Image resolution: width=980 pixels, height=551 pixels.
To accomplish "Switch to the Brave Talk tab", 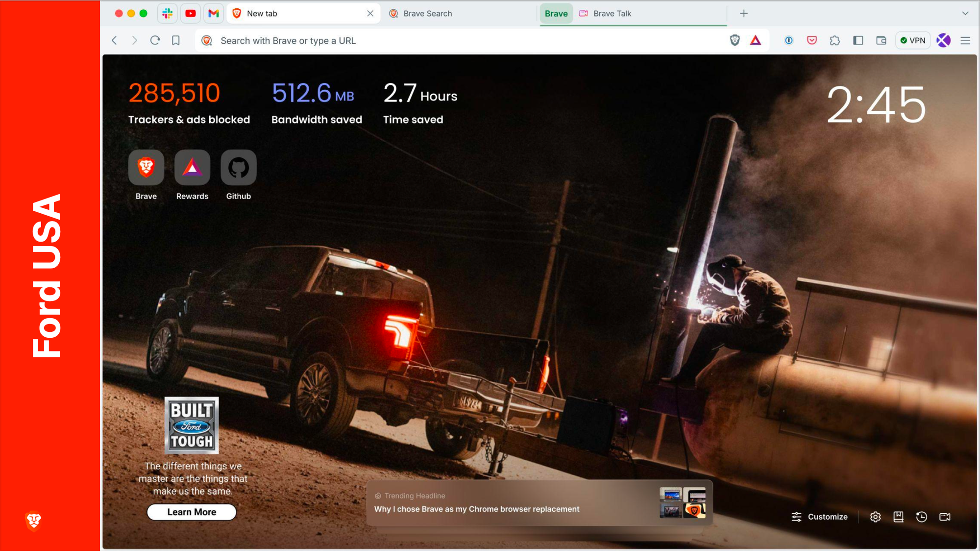I will click(612, 14).
